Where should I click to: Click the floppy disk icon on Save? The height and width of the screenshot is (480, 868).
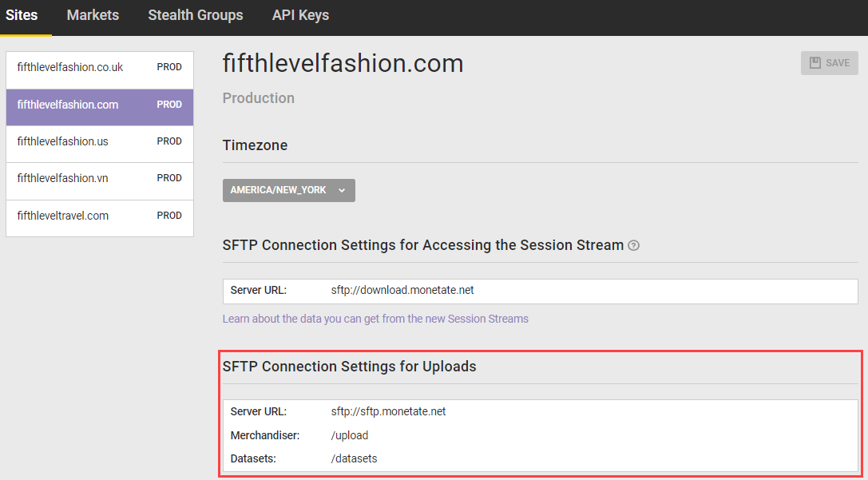[x=815, y=63]
